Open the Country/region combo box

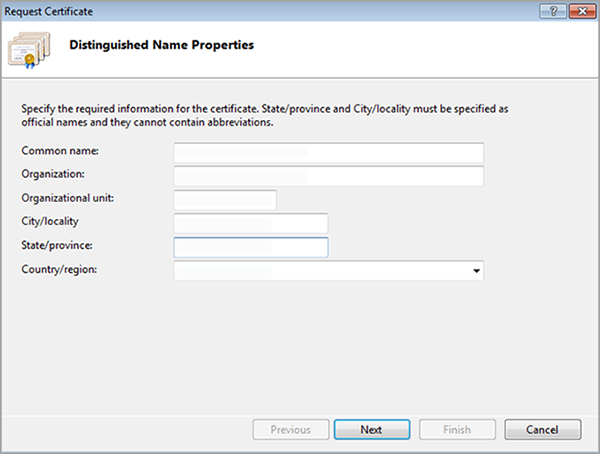click(x=320, y=270)
